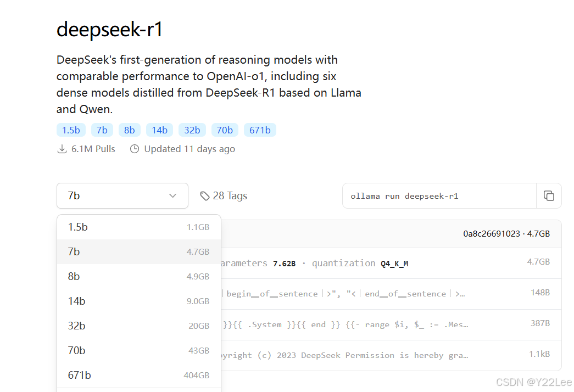Pick the 14b 9.0GB option
This screenshot has width=574, height=392.
[x=138, y=301]
